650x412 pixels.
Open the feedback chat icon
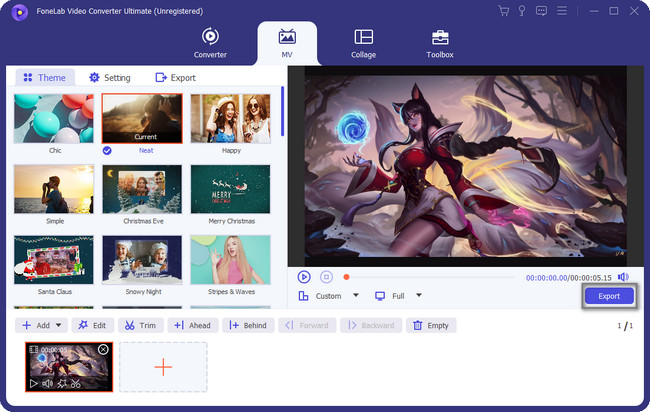[x=541, y=11]
